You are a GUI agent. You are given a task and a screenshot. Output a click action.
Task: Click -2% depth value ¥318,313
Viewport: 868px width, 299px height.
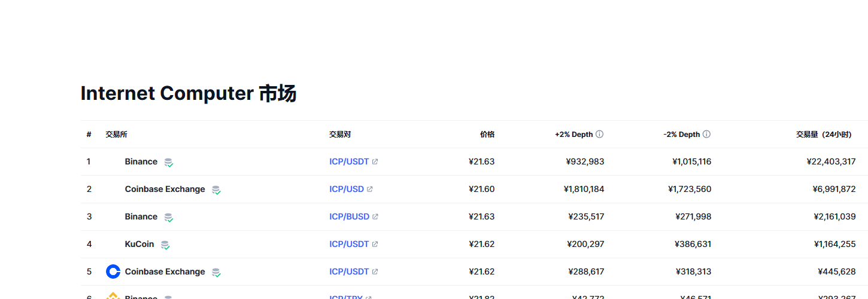[x=694, y=271]
